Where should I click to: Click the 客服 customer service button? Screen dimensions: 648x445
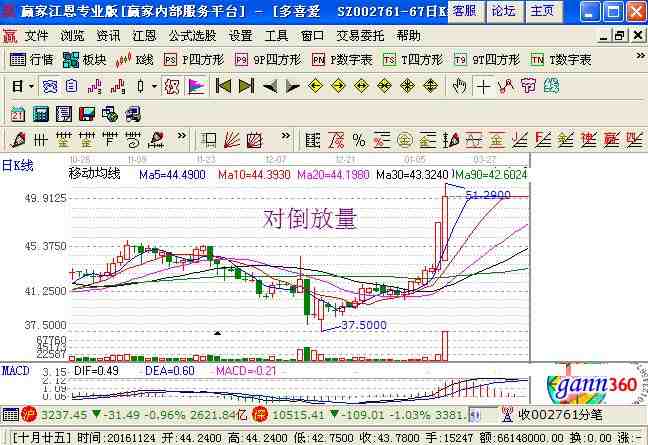(x=465, y=11)
